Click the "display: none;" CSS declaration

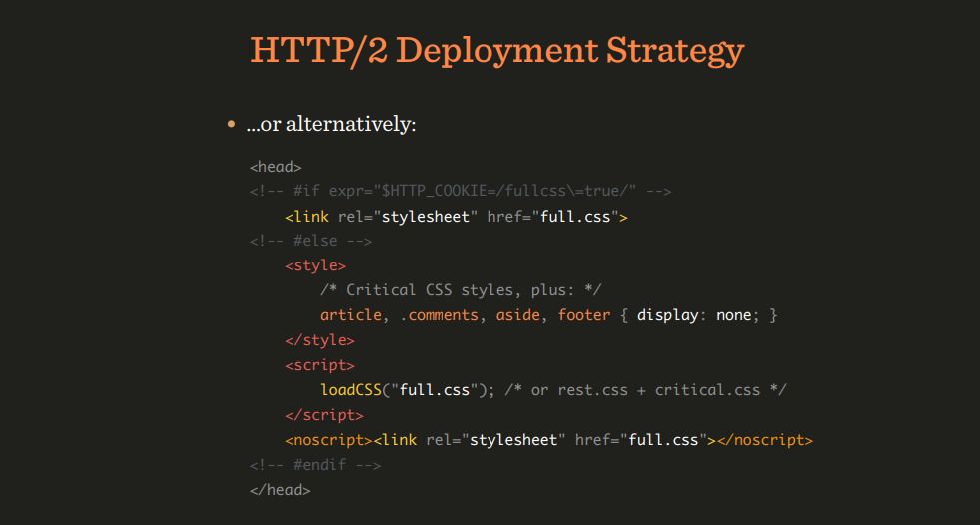(698, 315)
